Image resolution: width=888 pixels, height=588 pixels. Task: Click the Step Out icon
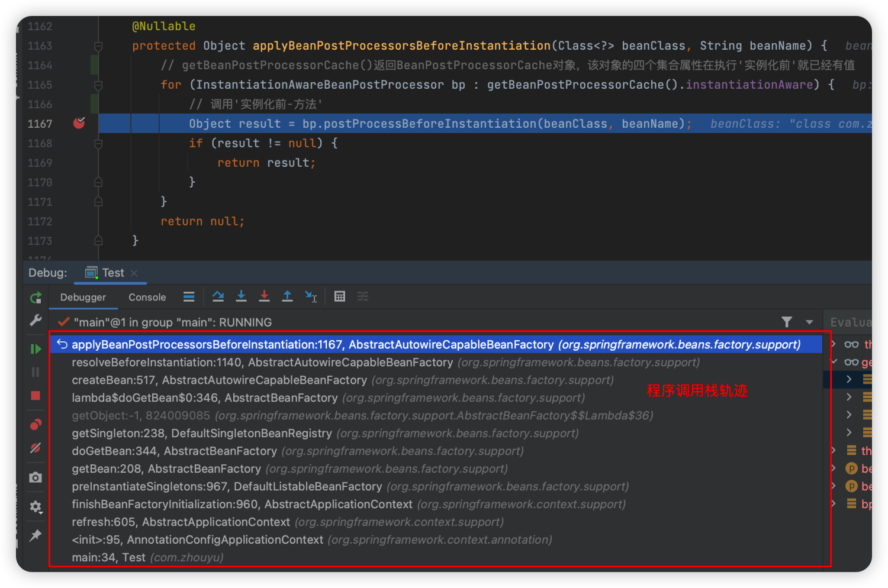288,296
